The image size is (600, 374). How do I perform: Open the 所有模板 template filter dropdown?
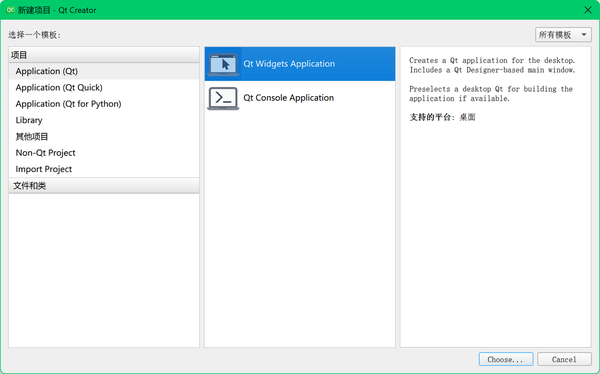(563, 35)
